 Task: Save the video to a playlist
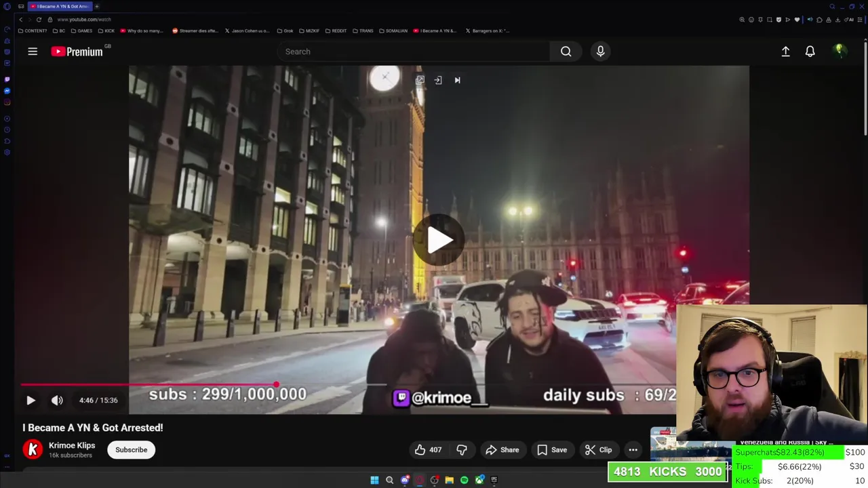point(552,449)
